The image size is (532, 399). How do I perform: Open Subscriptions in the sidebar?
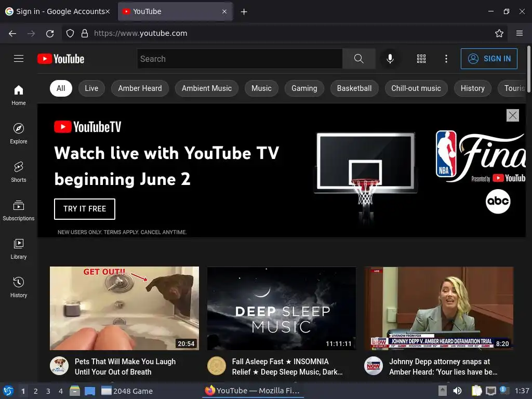pyautogui.click(x=19, y=210)
